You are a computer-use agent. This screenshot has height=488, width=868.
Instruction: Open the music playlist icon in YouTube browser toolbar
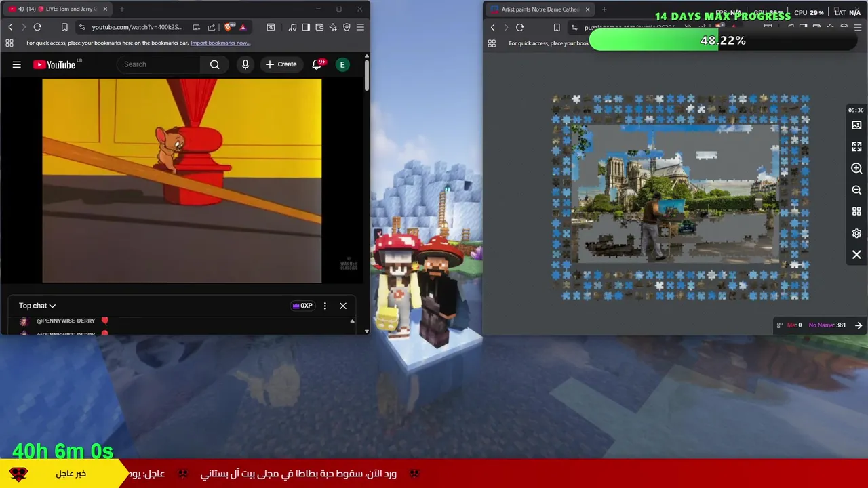tap(292, 27)
